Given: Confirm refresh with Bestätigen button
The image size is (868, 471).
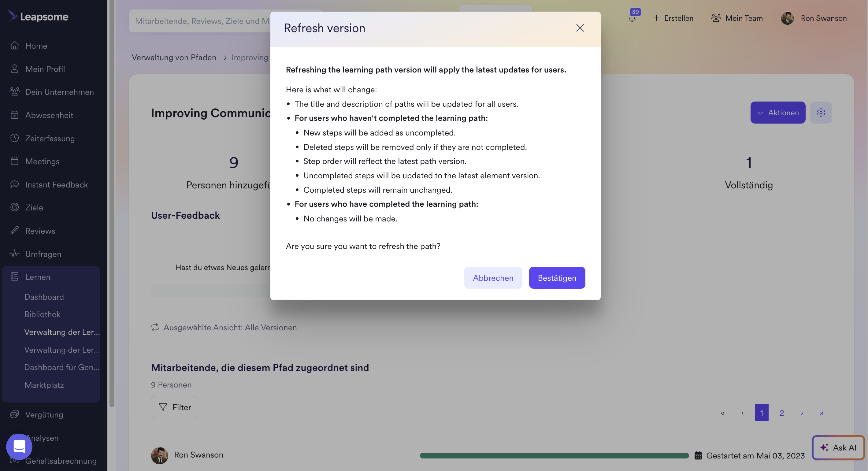Looking at the screenshot, I should click(x=557, y=278).
